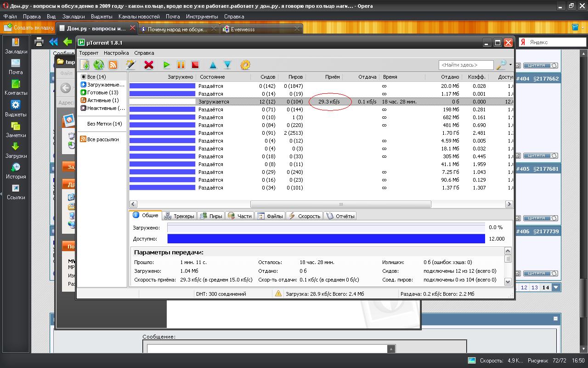Stop the torrent with red stop icon

pyautogui.click(x=195, y=65)
